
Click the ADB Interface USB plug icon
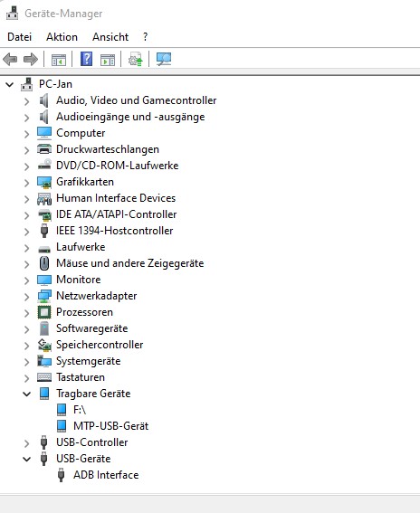[x=61, y=475]
